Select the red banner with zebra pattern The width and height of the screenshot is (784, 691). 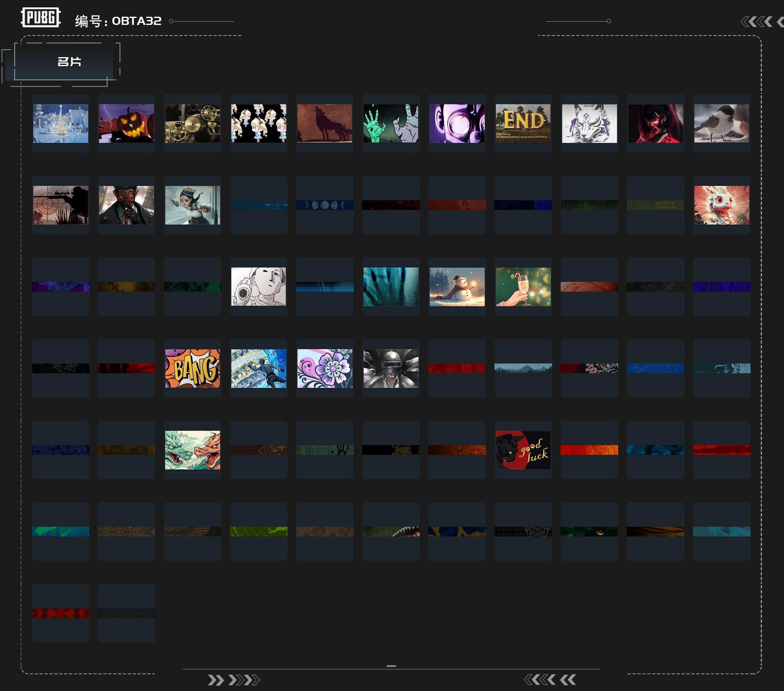coord(590,368)
